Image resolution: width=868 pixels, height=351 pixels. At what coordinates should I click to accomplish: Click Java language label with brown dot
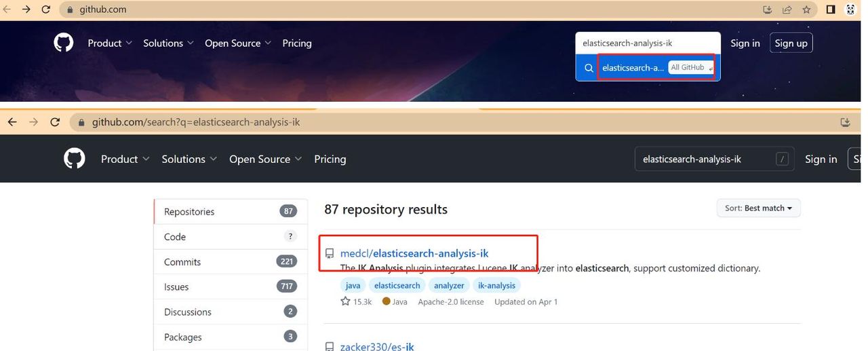395,301
